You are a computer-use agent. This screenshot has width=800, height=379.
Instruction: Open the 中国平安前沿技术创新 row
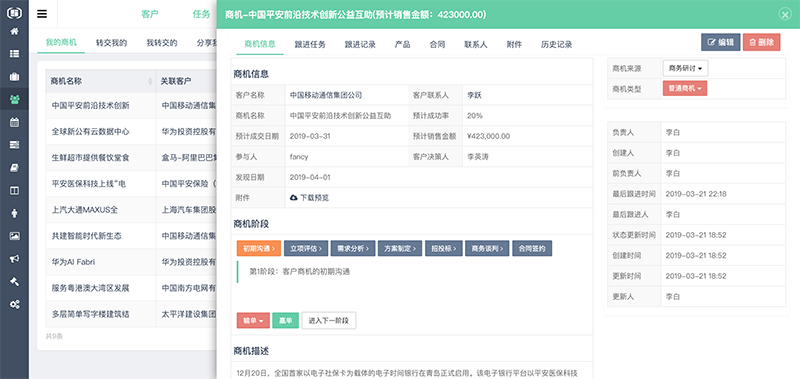[x=90, y=106]
